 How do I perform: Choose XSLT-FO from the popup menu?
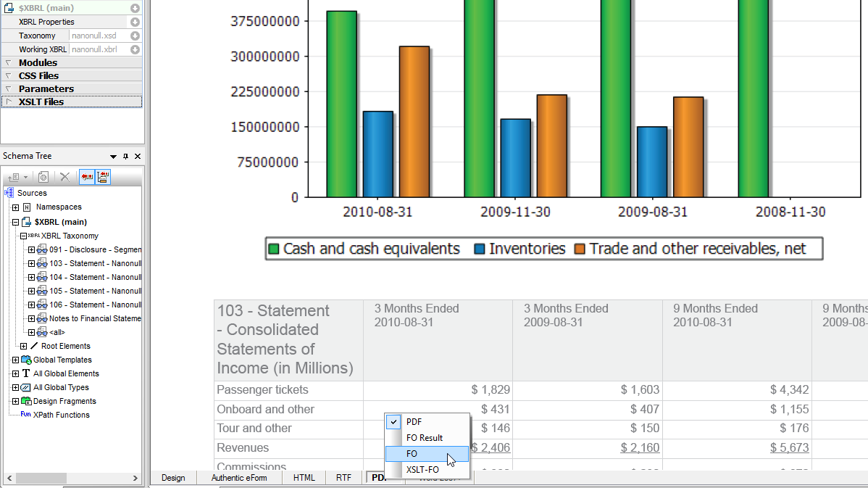[427, 470]
